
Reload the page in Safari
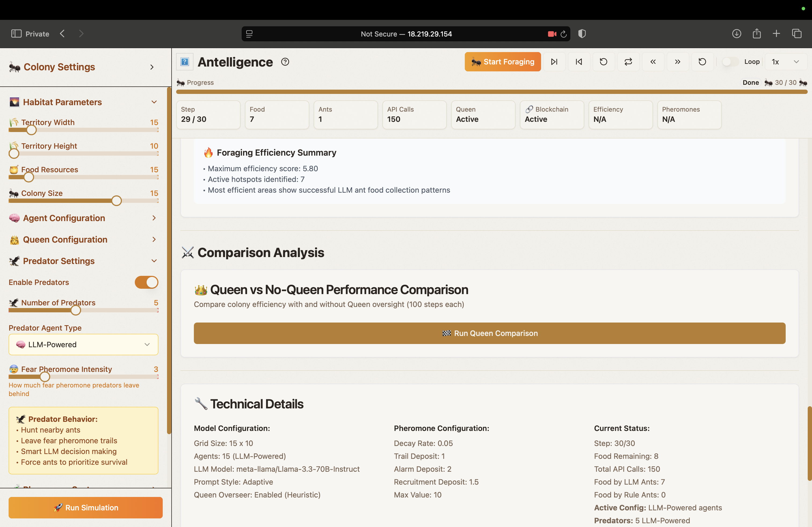coord(563,34)
